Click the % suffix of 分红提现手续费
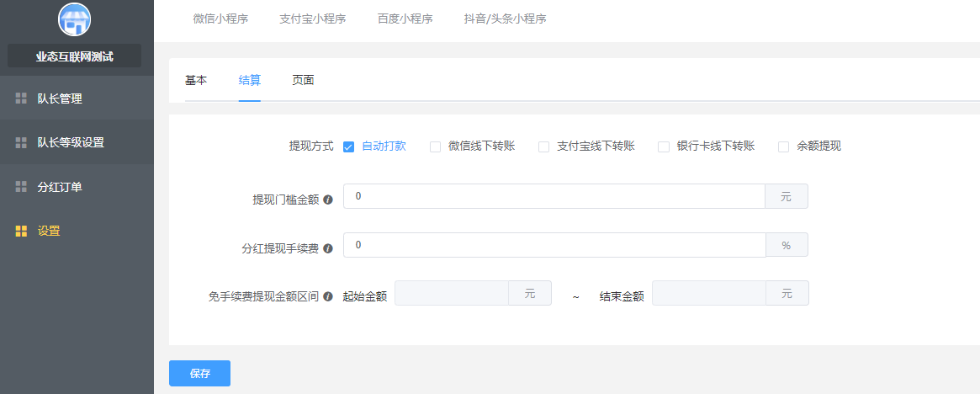This screenshot has width=980, height=394. tap(787, 245)
